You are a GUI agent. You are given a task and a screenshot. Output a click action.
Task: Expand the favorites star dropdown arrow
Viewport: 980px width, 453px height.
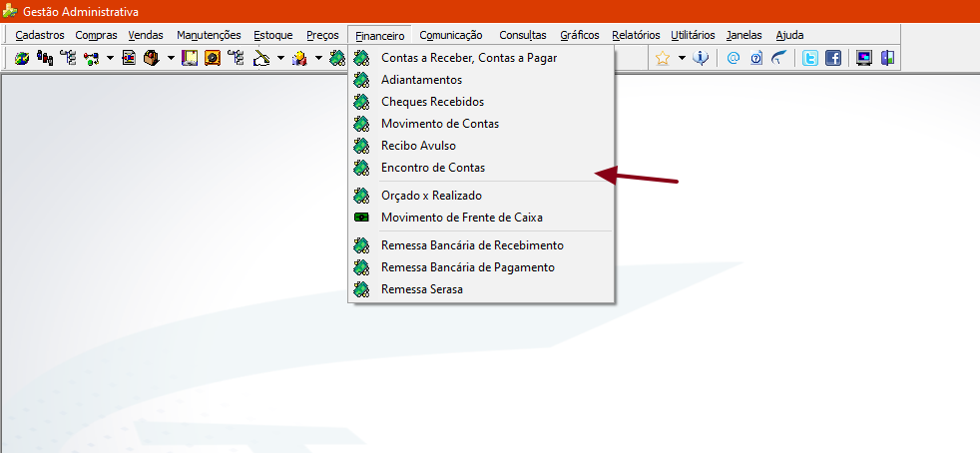point(682,58)
